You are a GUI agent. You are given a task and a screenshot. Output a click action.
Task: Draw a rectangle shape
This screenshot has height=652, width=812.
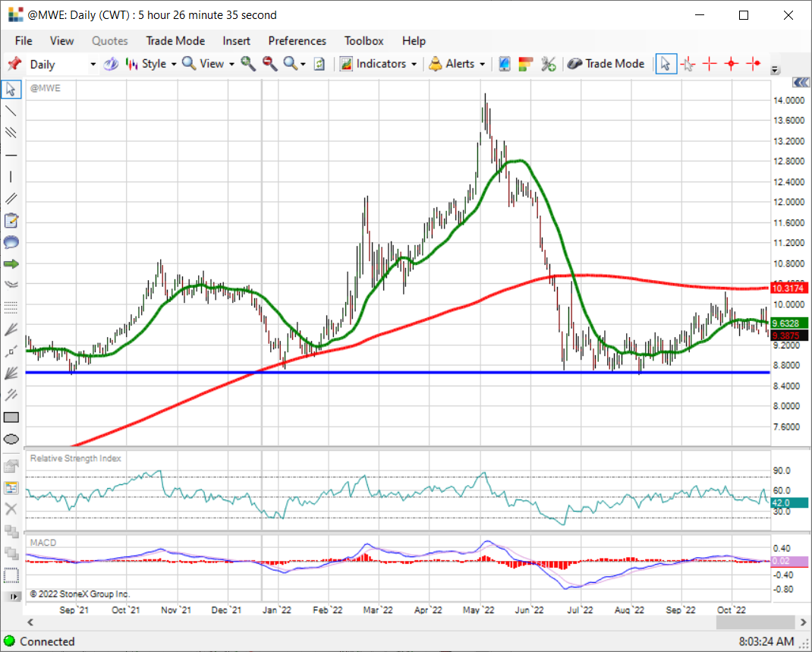click(x=11, y=417)
